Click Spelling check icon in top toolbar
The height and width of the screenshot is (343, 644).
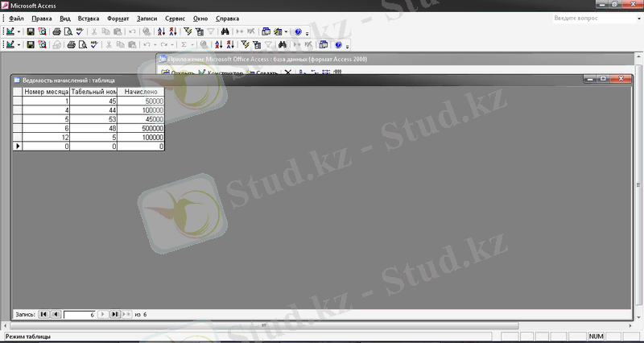[x=79, y=31]
